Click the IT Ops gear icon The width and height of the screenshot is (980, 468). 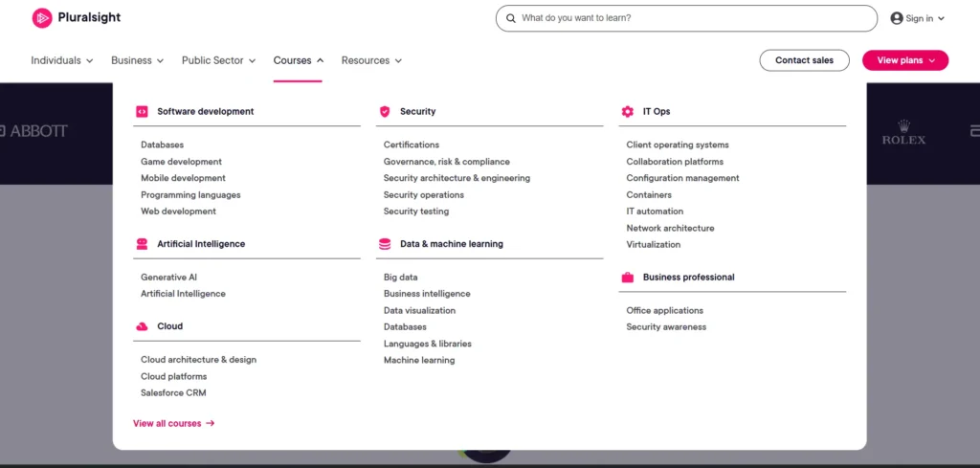point(628,112)
